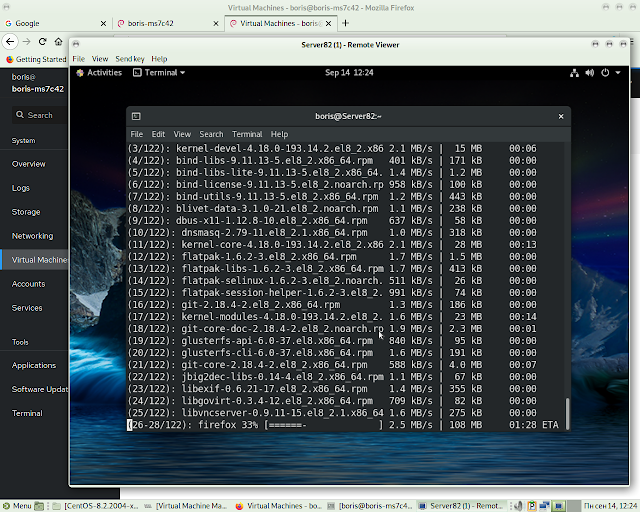The width and height of the screenshot is (640, 512).
Task: Click the terminal window icon in title bar
Action: 136,116
